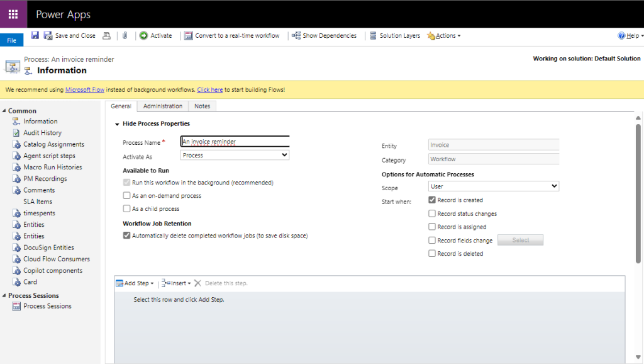Open timespents icon in sidebar
This screenshot has width=644, height=364.
click(x=16, y=213)
